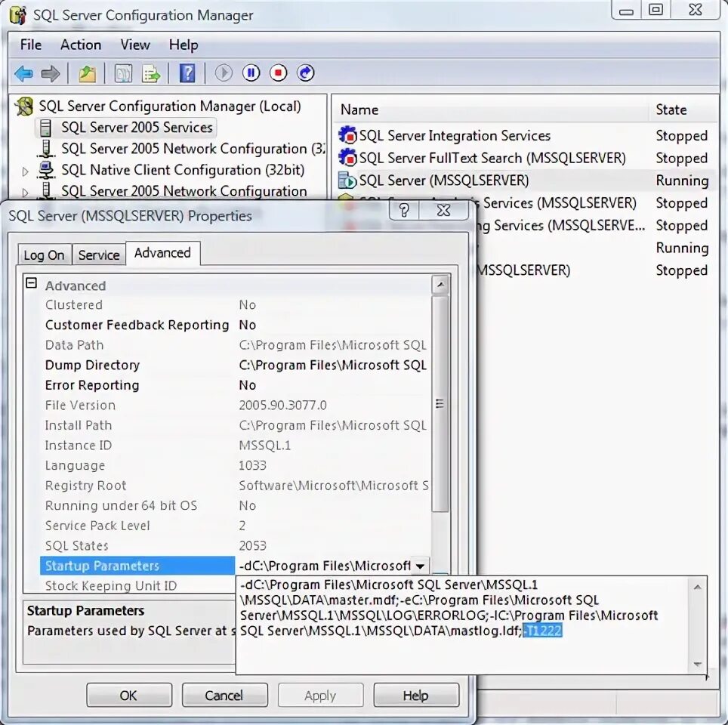Click the application icon in the title bar
Viewport: 728px width, 725px height.
(x=18, y=15)
